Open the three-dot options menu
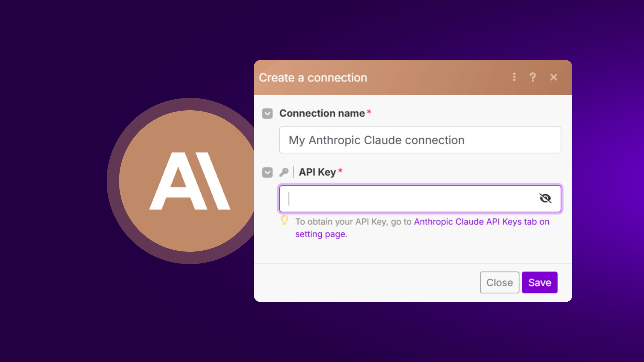 (x=514, y=77)
